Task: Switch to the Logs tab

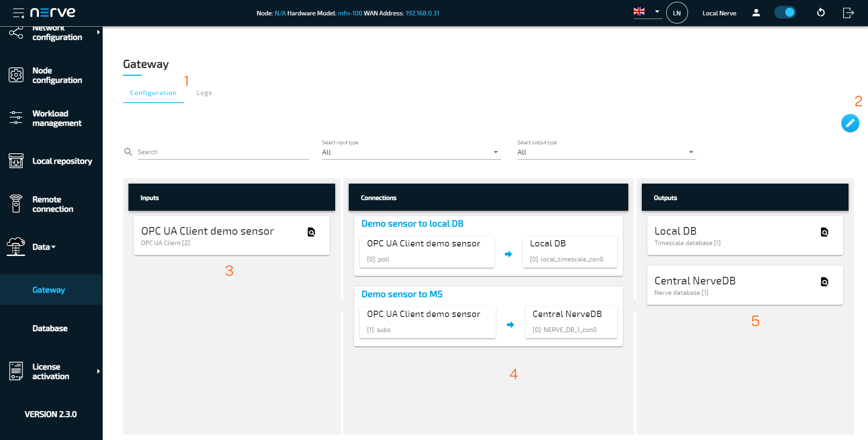Action: 204,93
